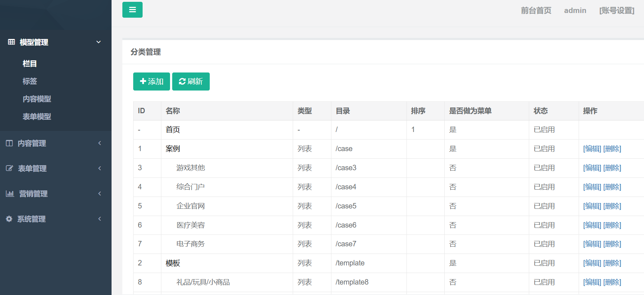Click the /case7 directory cell
The height and width of the screenshot is (295, 644).
pos(369,244)
